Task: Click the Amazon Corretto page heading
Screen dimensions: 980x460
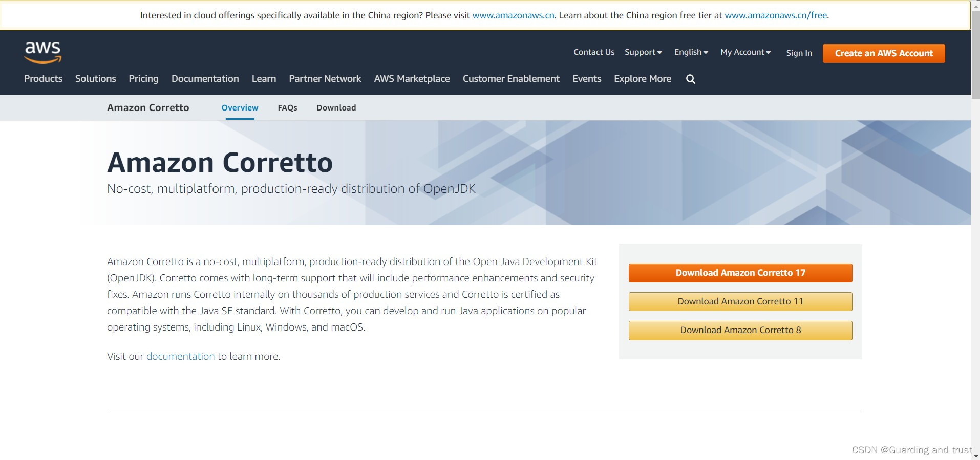Action: click(220, 163)
